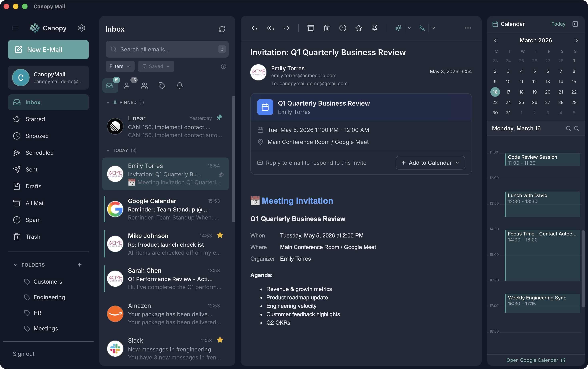Open the Snoozed folder
This screenshot has height=369, width=588.
click(48, 136)
